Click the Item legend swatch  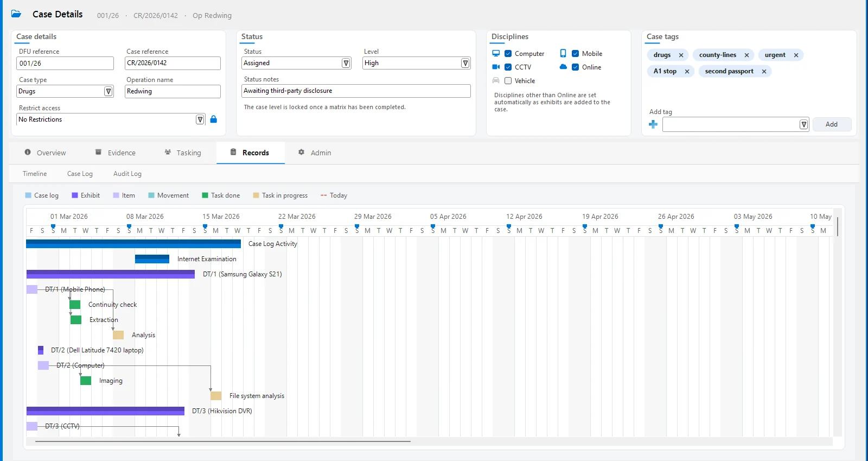pos(116,195)
